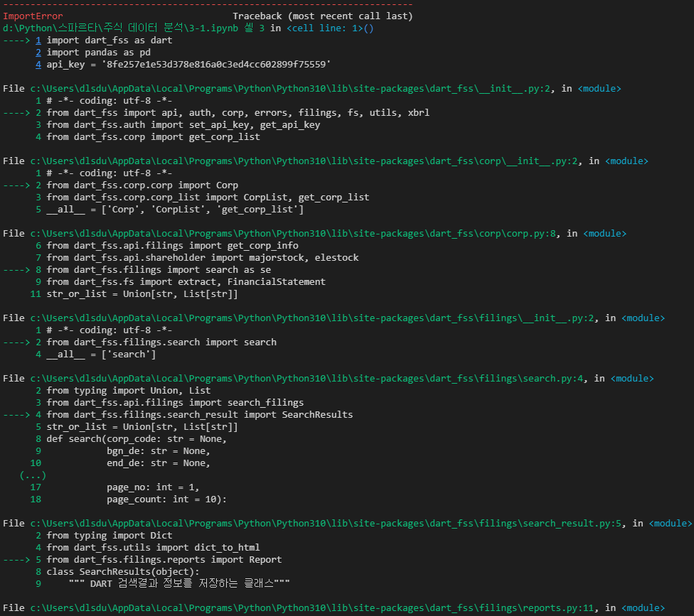The image size is (694, 616).
Task: Click 'def search(corp_code: str = None,' line
Action: coord(137,438)
